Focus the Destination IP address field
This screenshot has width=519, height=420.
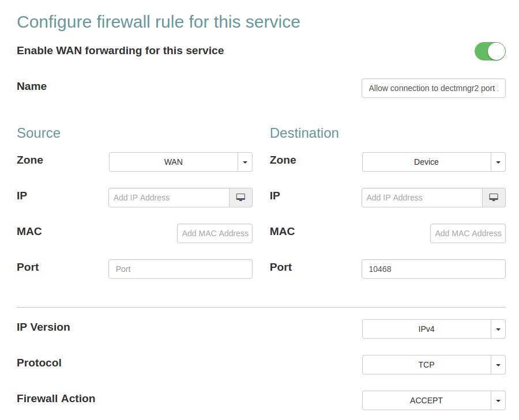(422, 198)
